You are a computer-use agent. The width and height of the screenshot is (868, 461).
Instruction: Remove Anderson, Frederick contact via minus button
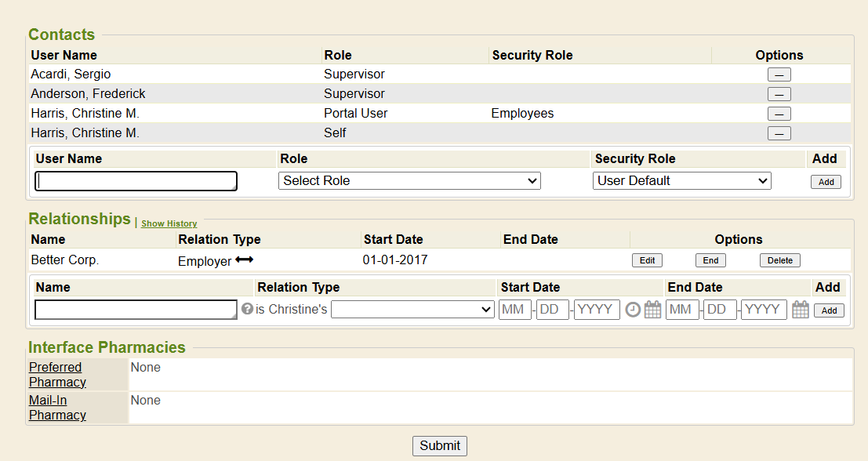779,94
